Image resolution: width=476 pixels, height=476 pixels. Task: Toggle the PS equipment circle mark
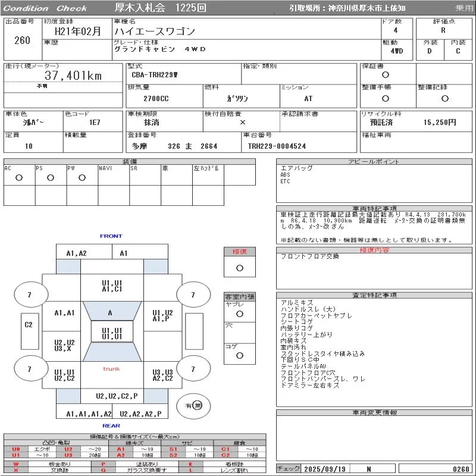tap(51, 178)
